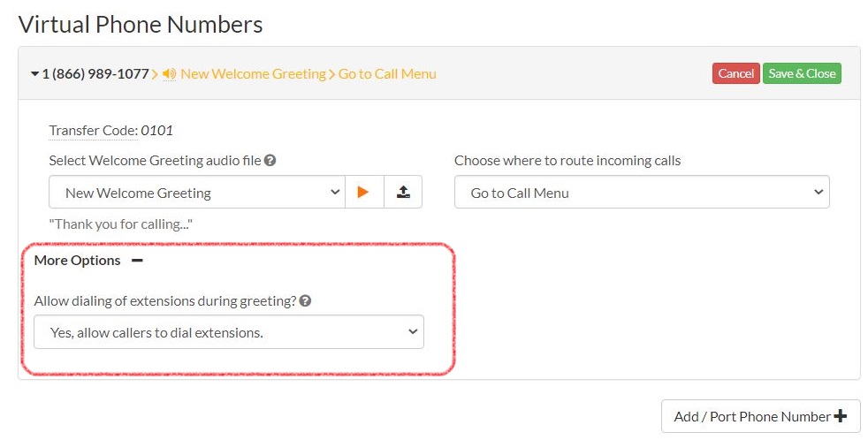
Task: Click the New Welcome Greeting breadcrumb link
Action: [x=253, y=73]
